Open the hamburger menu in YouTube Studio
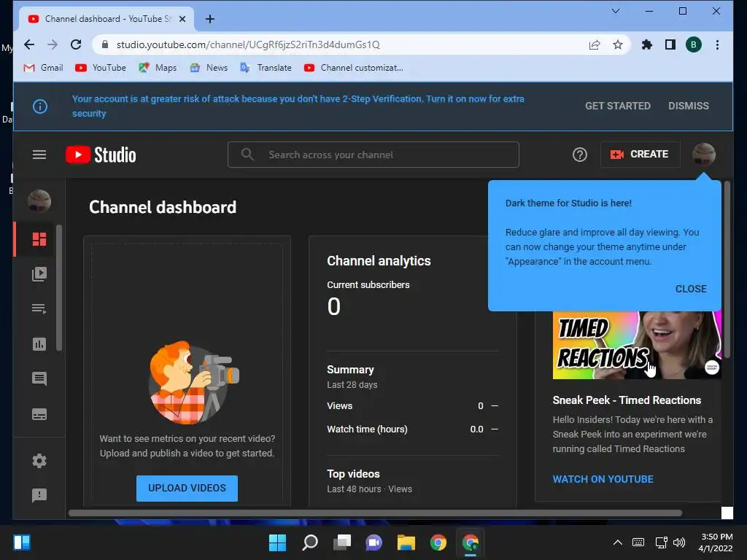The width and height of the screenshot is (747, 560). pos(39,155)
